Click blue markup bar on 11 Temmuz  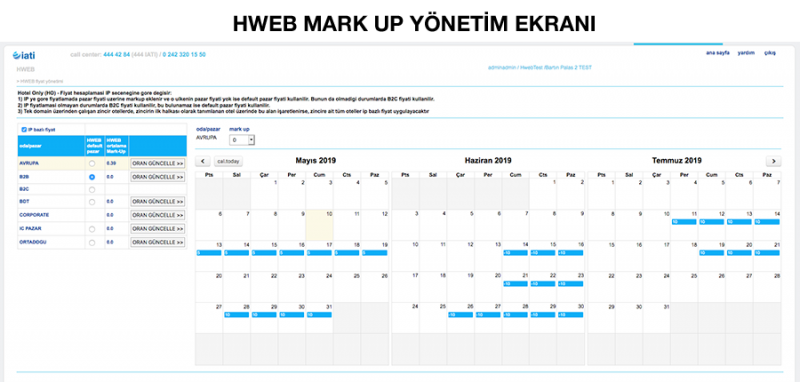684,222
